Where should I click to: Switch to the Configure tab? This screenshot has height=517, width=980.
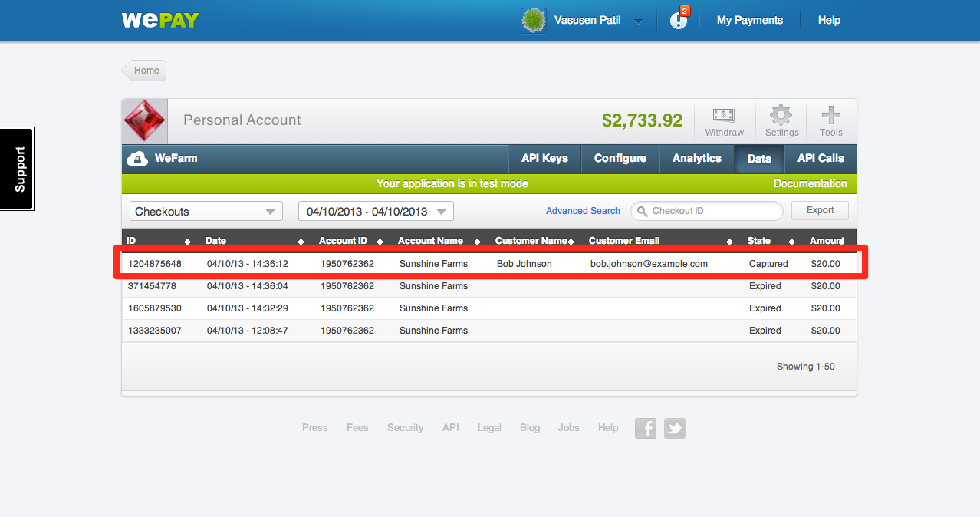point(620,159)
